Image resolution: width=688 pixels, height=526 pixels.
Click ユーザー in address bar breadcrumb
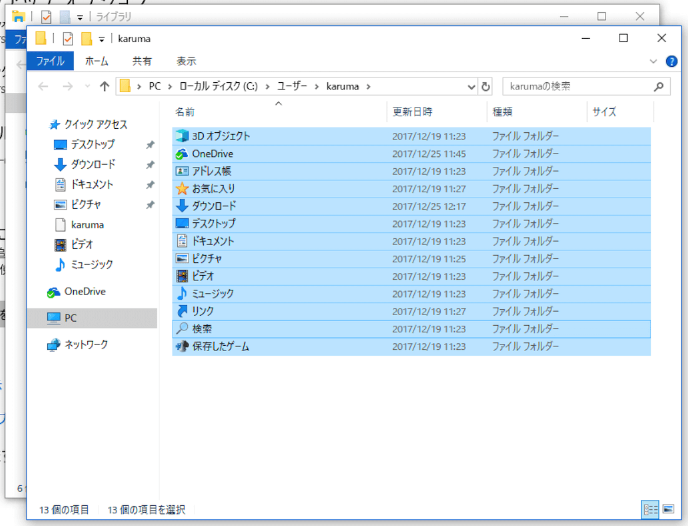tap(292, 86)
